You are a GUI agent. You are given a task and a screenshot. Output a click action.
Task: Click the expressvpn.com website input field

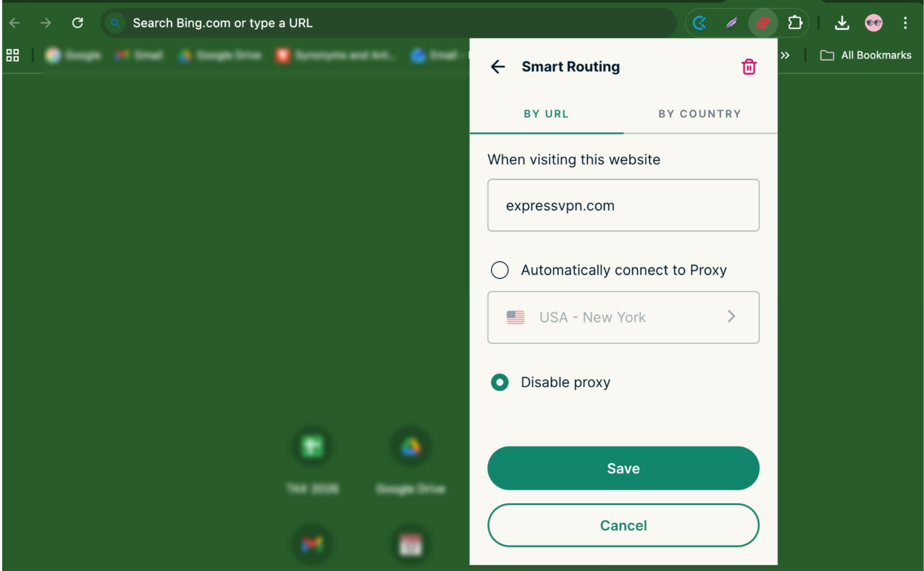(623, 206)
